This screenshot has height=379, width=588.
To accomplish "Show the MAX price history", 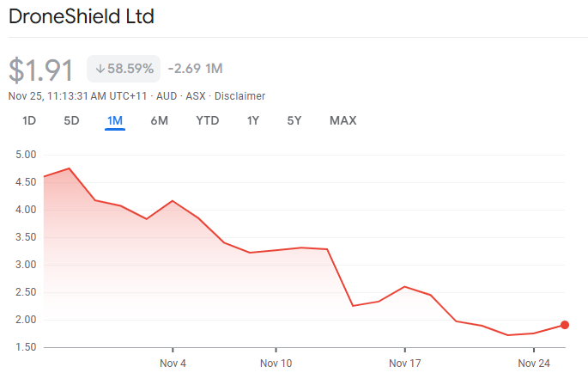I will pyautogui.click(x=343, y=120).
